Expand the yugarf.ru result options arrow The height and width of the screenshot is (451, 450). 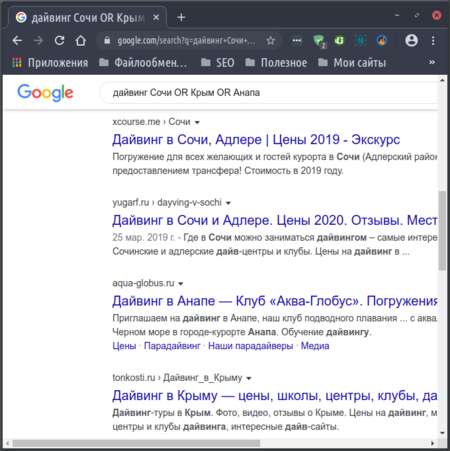(x=228, y=203)
